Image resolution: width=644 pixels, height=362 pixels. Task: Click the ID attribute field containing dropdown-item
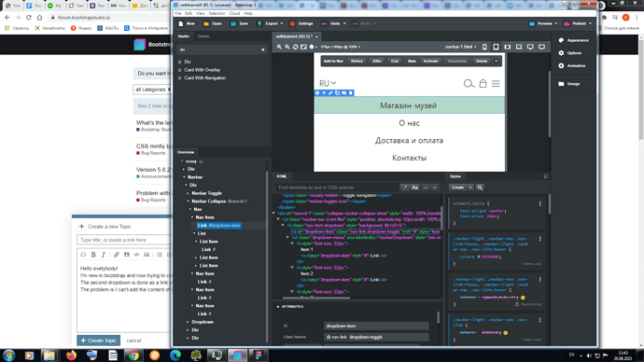pyautogui.click(x=376, y=326)
